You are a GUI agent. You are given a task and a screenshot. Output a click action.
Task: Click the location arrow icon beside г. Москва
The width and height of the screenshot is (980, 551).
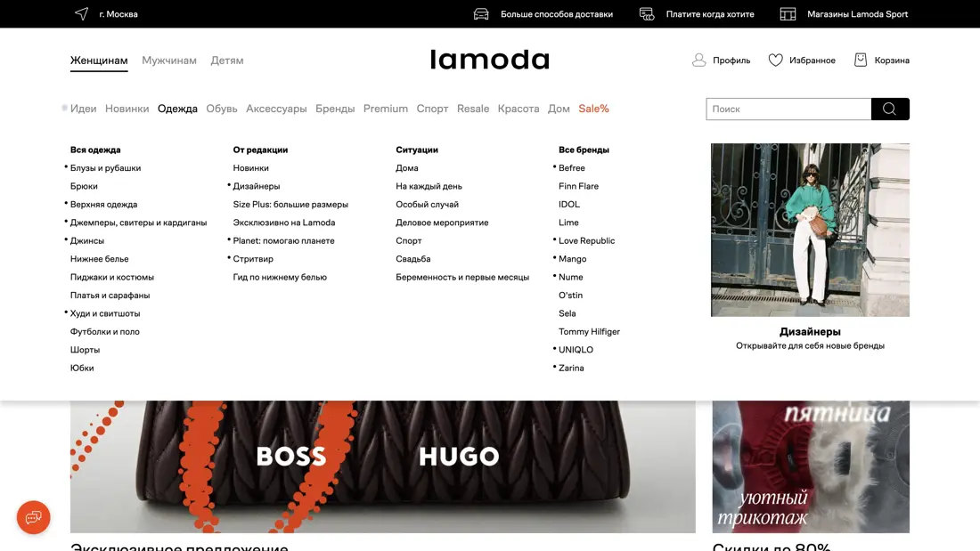click(80, 13)
